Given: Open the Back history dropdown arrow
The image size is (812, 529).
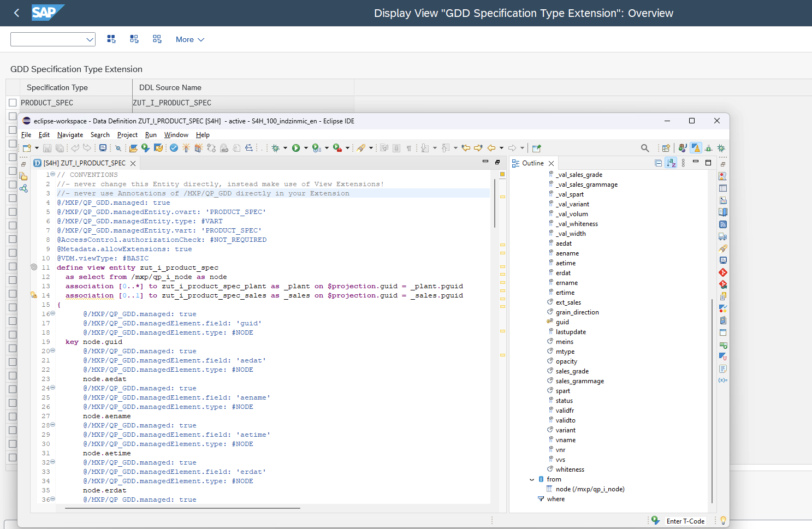Looking at the screenshot, I should [x=501, y=148].
